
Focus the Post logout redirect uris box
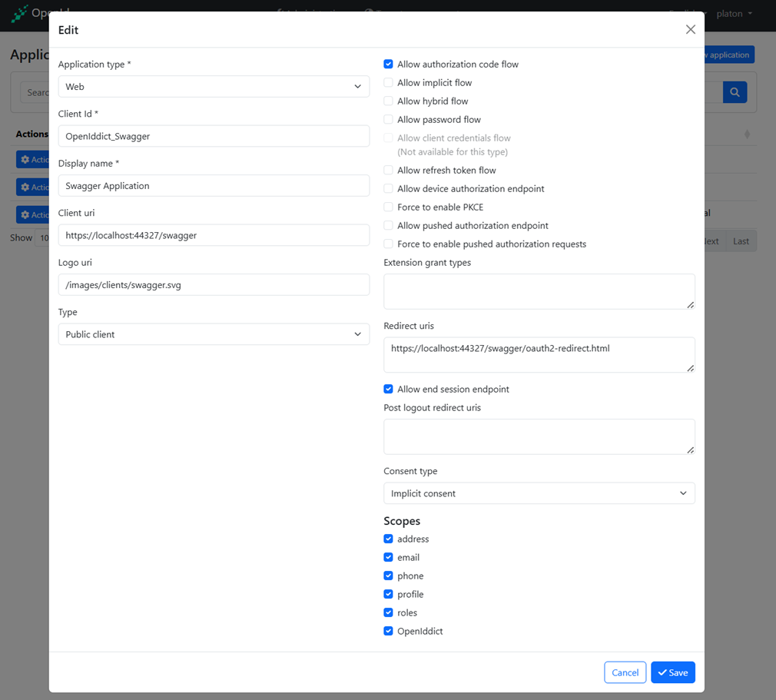coord(539,436)
